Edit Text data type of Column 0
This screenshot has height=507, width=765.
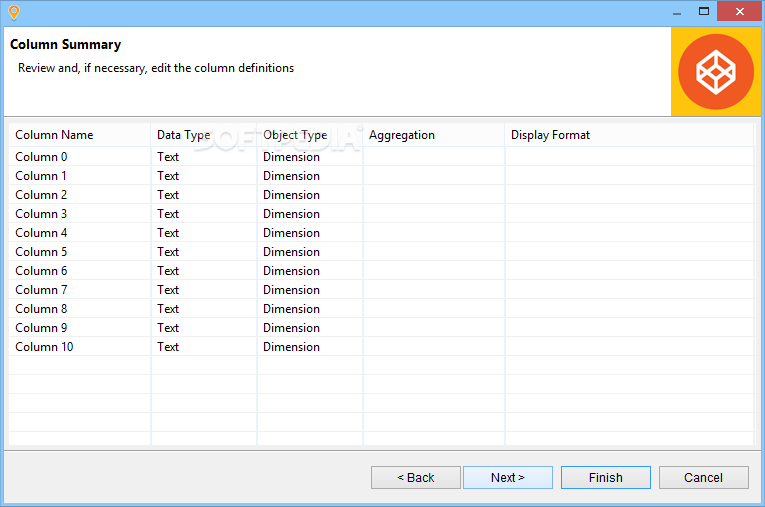(x=204, y=157)
